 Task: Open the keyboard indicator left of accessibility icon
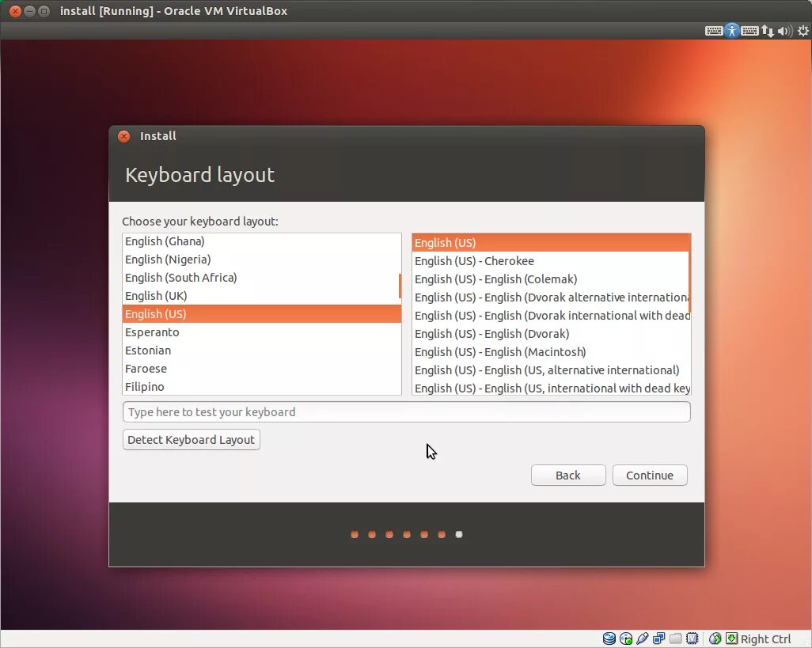click(x=714, y=31)
